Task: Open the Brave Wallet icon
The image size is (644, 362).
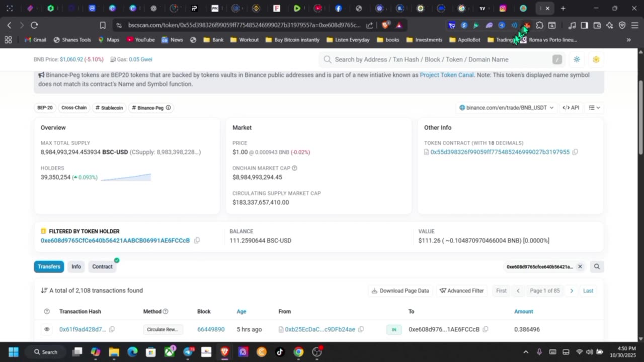Action: [597, 25]
